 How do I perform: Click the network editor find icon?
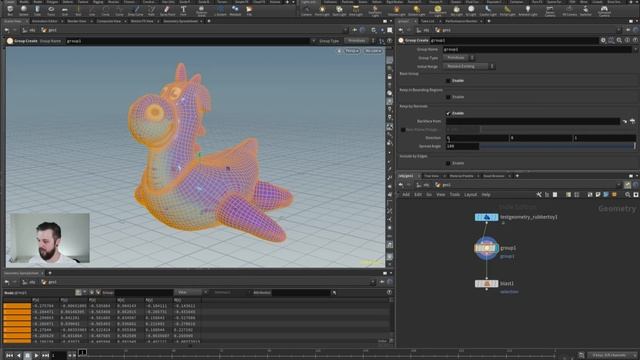pos(627,195)
